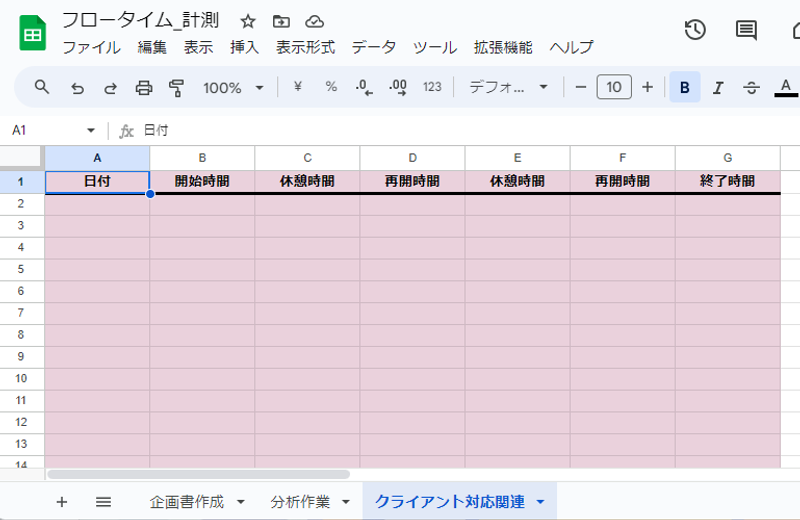Screen dimensions: 800x520
Task: Select the 再開時間 cell in column D
Action: [412, 182]
